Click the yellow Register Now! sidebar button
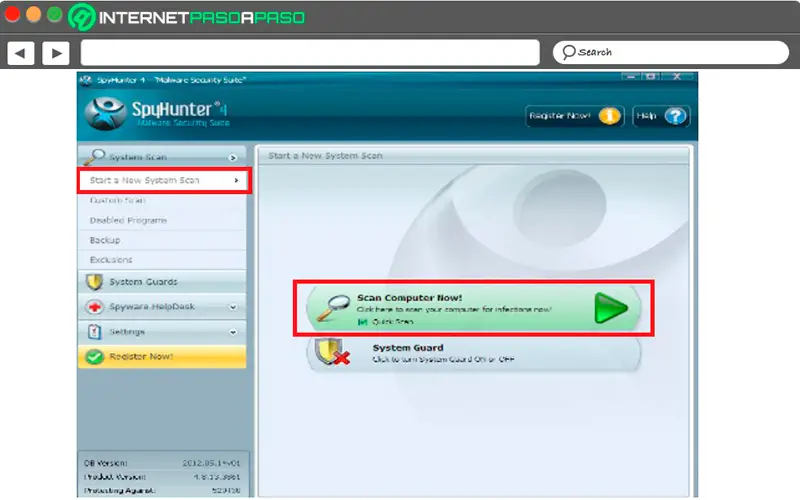Screen dimensions: 800x500 pos(162,357)
